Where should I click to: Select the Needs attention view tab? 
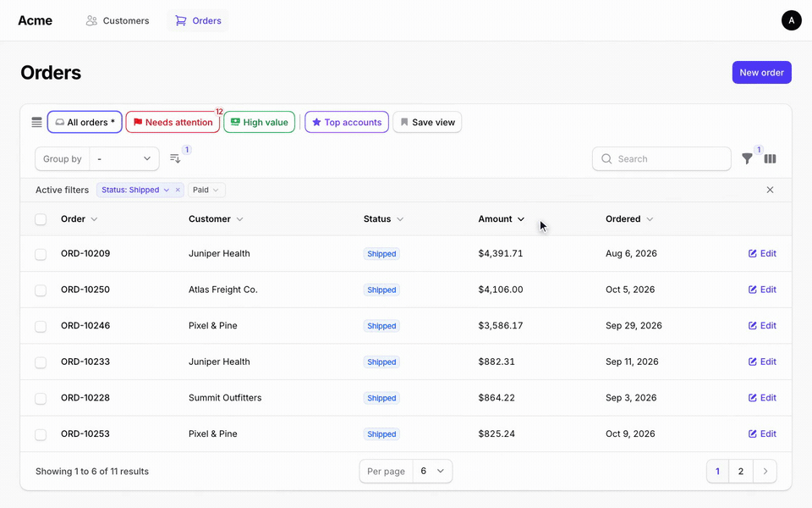coord(173,122)
